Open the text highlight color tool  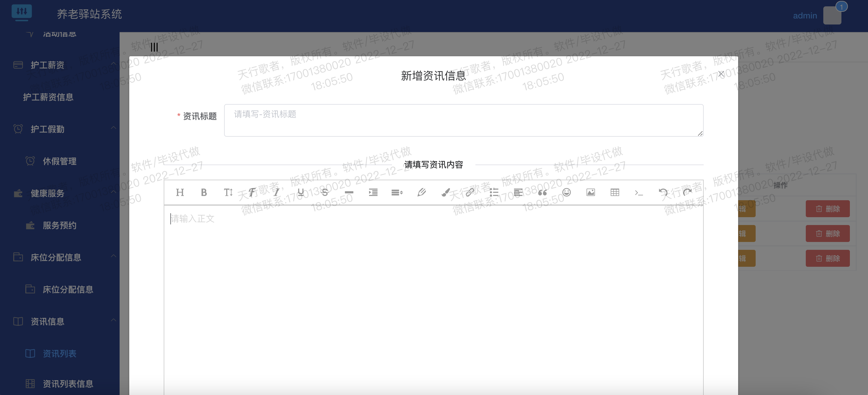(445, 192)
